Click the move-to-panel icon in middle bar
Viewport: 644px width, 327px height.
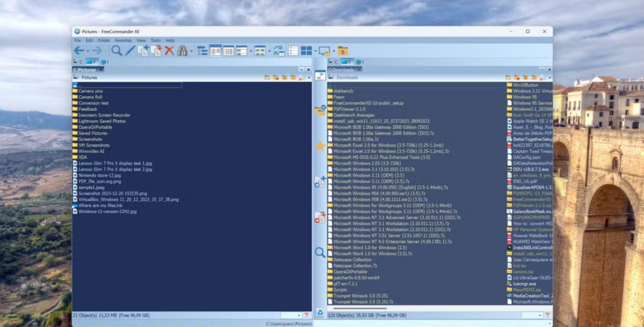pos(320,218)
